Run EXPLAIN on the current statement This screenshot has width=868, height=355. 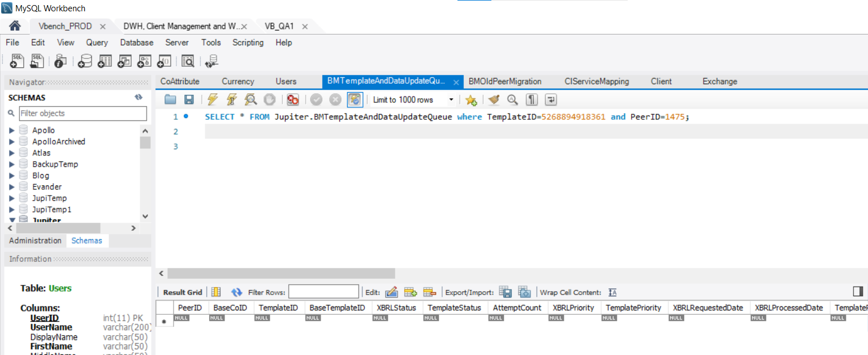[x=251, y=100]
